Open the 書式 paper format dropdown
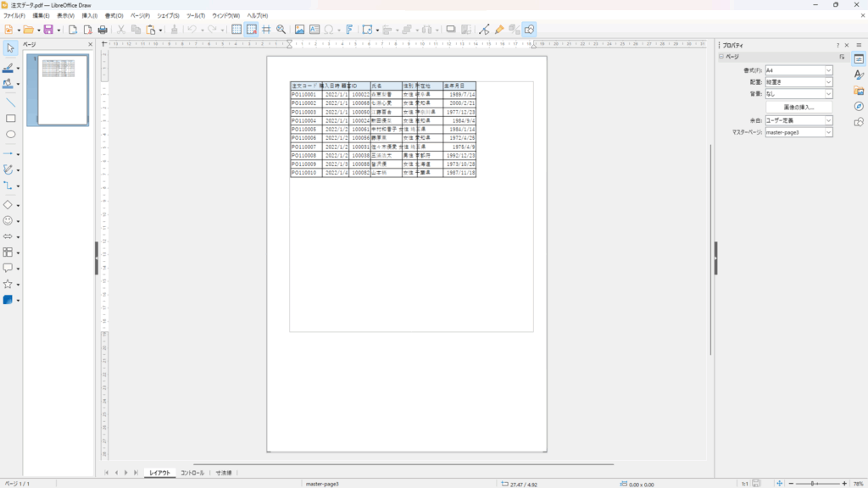Image resolution: width=868 pixels, height=488 pixels. [x=798, y=70]
